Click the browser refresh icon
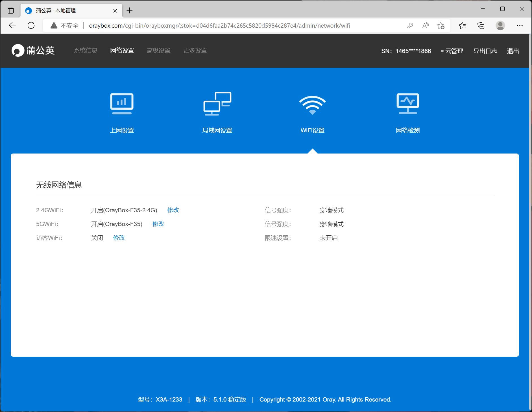This screenshot has width=532, height=412. point(31,25)
